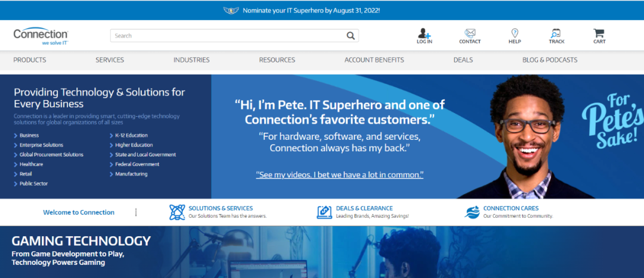Viewport: 644px width, 278px height.
Task: Open the Resources menu item
Action: pos(277,60)
